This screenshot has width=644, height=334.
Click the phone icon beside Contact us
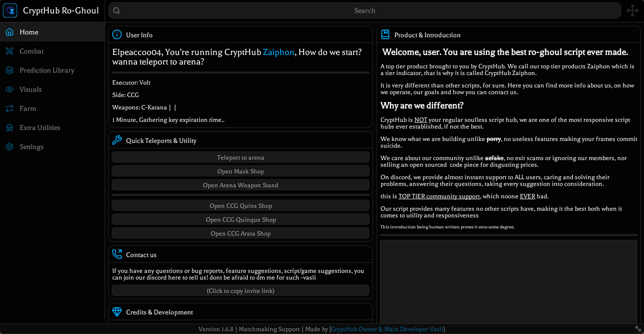click(x=117, y=254)
